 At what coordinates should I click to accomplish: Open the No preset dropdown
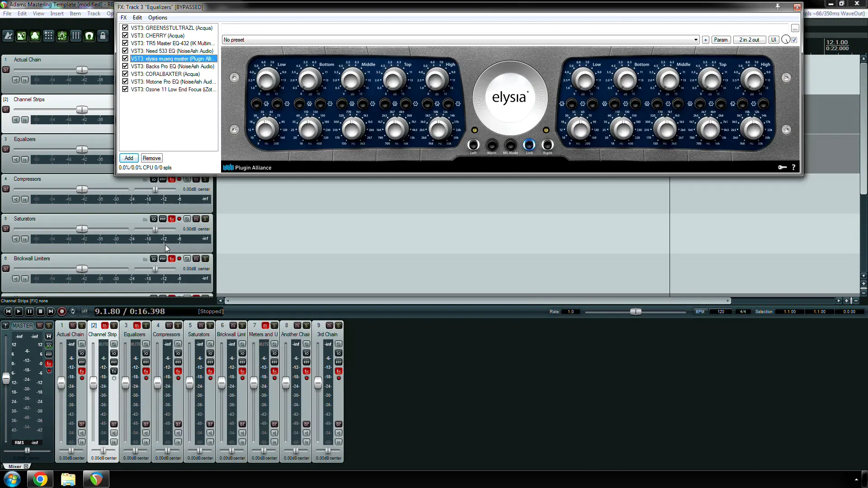point(461,40)
